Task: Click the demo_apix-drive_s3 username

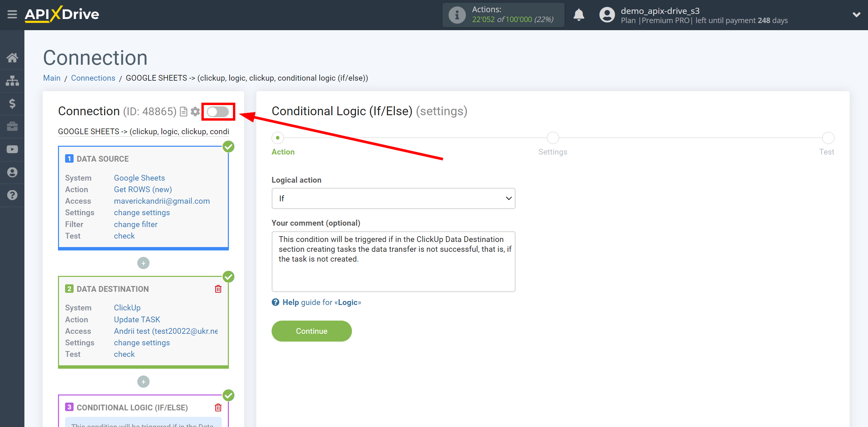Action: coord(660,11)
